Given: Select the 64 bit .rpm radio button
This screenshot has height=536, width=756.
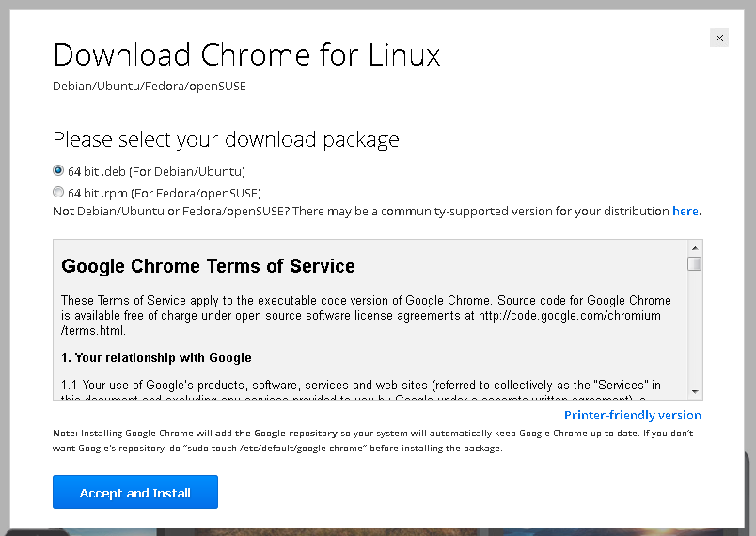Looking at the screenshot, I should pyautogui.click(x=58, y=193).
